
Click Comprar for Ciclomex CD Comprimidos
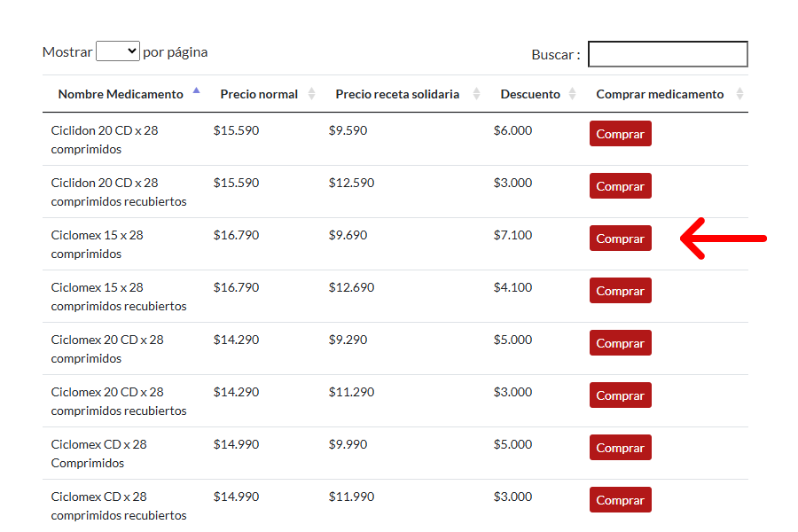pyautogui.click(x=621, y=448)
